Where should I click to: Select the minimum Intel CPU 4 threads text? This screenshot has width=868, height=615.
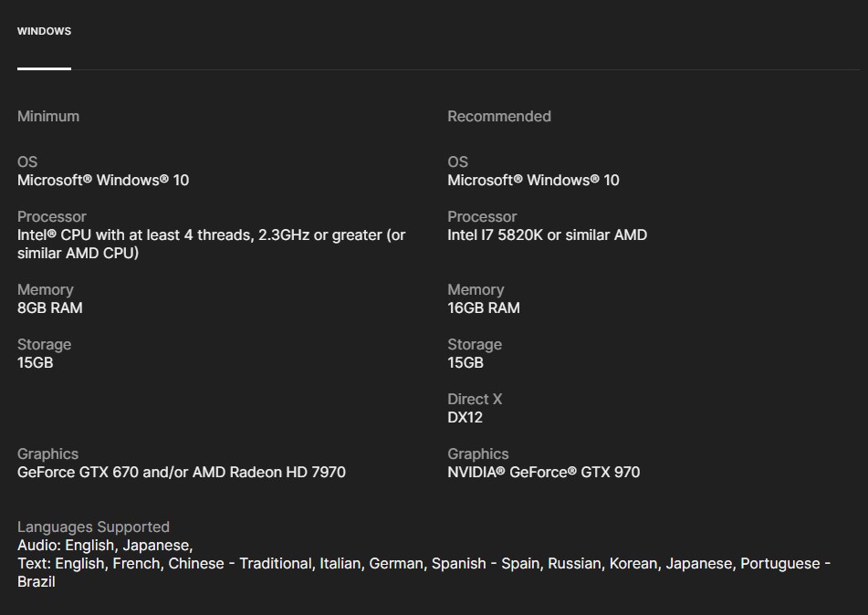pos(211,235)
